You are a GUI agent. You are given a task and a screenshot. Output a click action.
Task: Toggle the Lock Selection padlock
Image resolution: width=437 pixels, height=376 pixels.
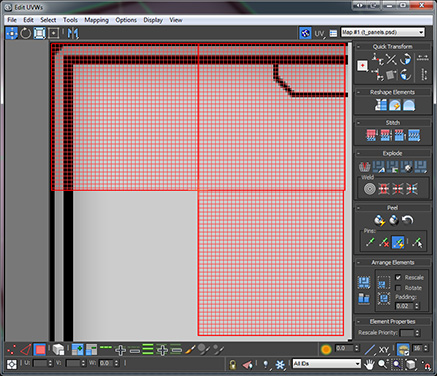coord(233,364)
